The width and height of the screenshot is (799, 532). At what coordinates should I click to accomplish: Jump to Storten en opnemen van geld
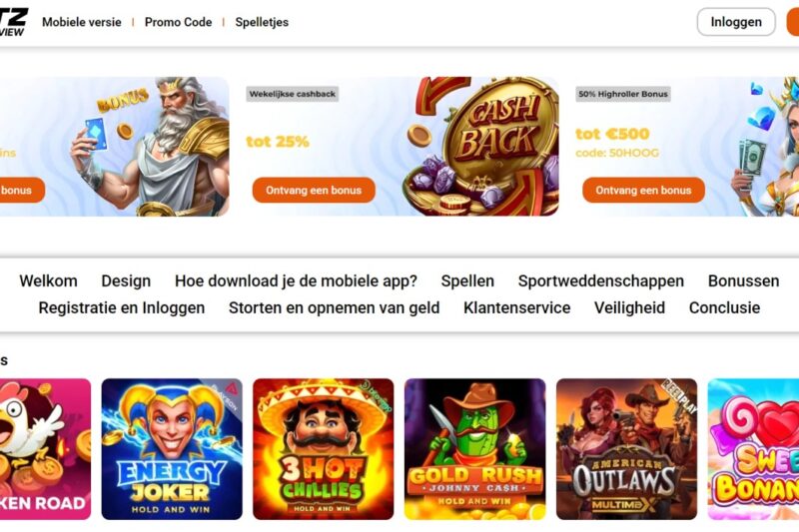334,308
